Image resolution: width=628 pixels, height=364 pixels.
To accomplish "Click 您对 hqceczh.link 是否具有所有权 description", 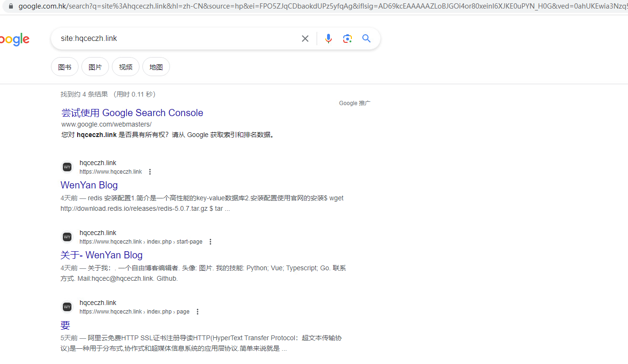I will click(x=168, y=135).
